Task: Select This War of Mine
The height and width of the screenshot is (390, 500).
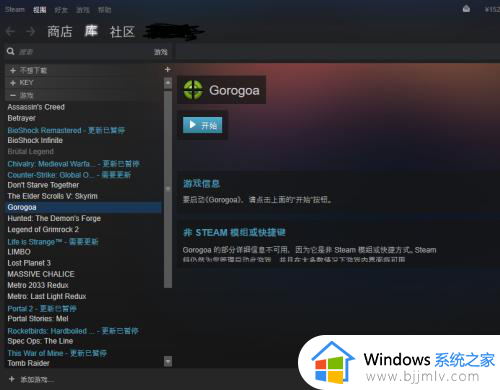Action: 57,353
